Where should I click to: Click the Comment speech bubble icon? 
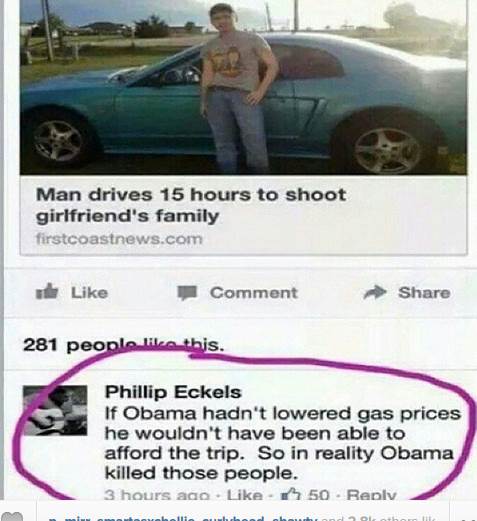coord(187,293)
